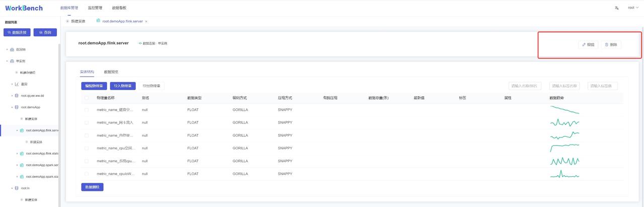Switch to the 数据预览 tab
This screenshot has width=644, height=207.
111,72
